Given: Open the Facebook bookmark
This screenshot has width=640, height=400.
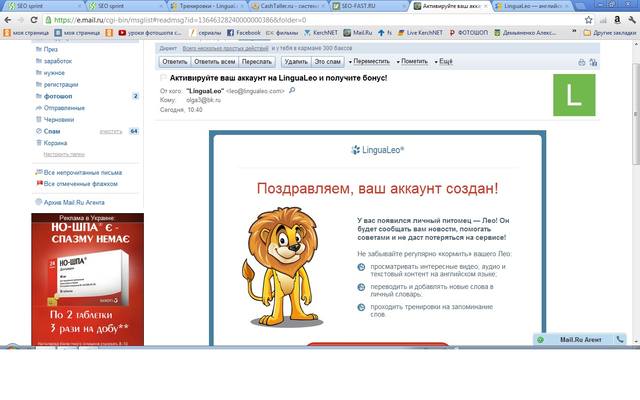Looking at the screenshot, I should click(244, 33).
